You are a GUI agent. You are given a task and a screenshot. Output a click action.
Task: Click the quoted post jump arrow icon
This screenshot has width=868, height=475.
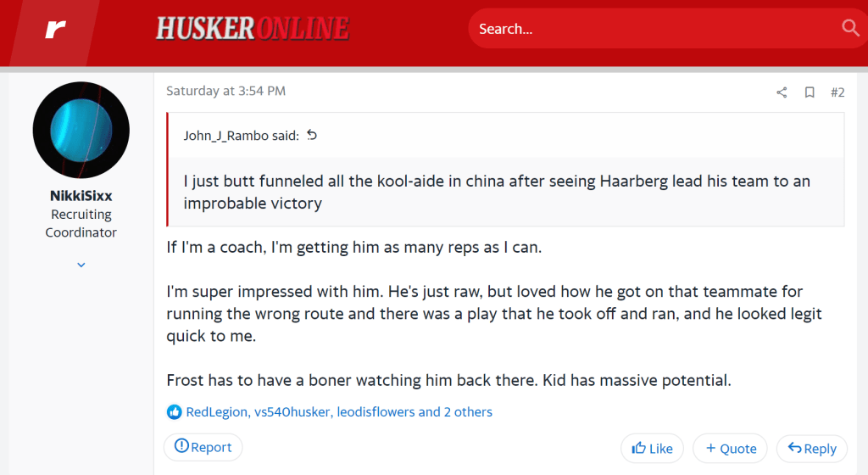click(312, 135)
